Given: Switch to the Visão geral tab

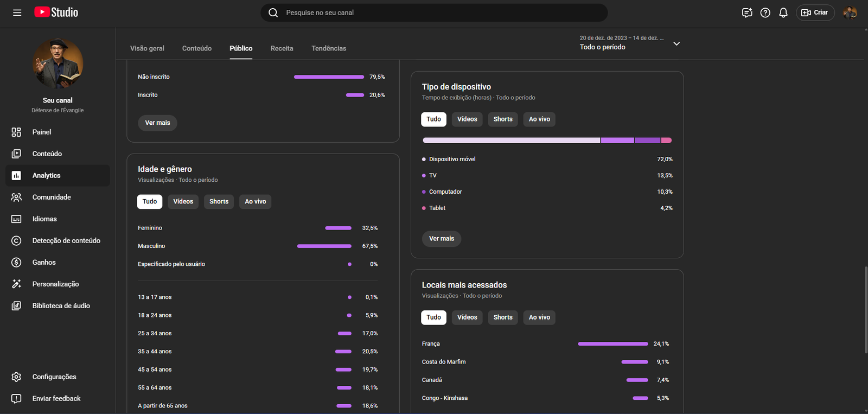Looking at the screenshot, I should tap(147, 48).
